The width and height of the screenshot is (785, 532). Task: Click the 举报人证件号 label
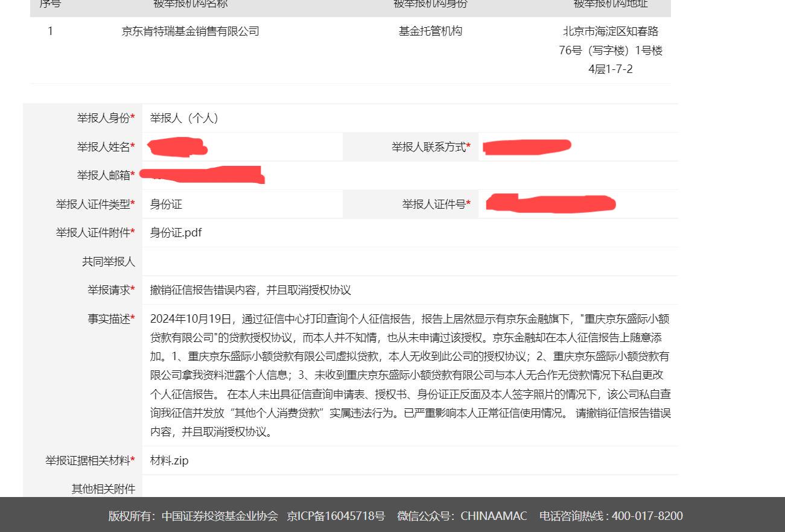pos(436,204)
